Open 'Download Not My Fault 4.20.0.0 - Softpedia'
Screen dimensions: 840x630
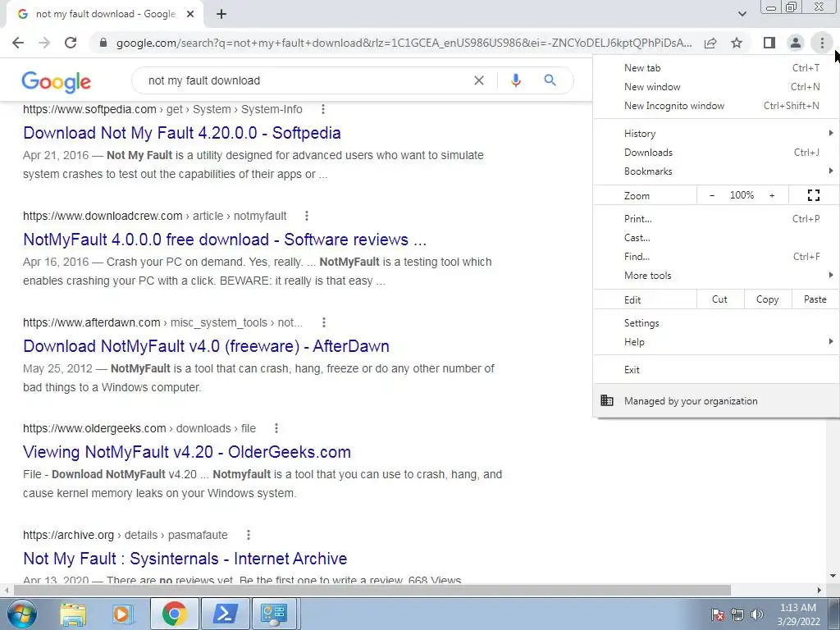[x=182, y=133]
